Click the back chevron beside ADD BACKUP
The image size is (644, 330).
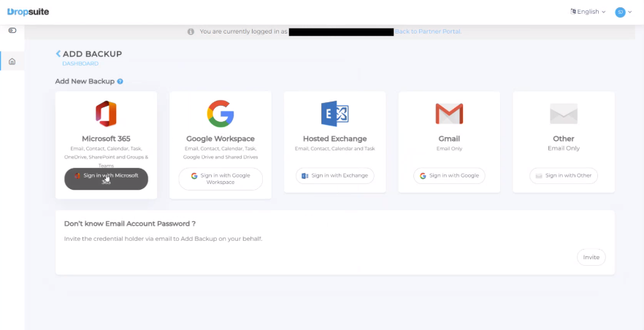tap(58, 53)
